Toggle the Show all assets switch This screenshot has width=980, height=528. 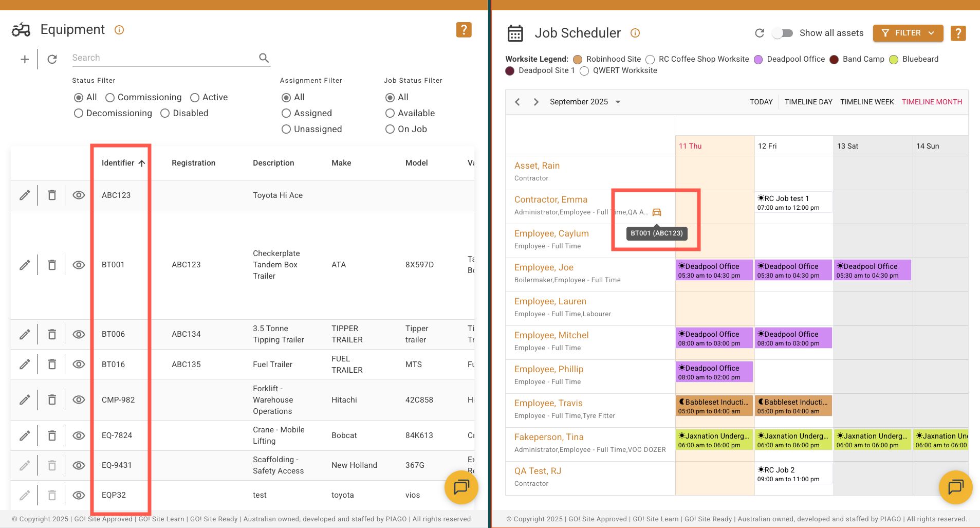tap(783, 33)
